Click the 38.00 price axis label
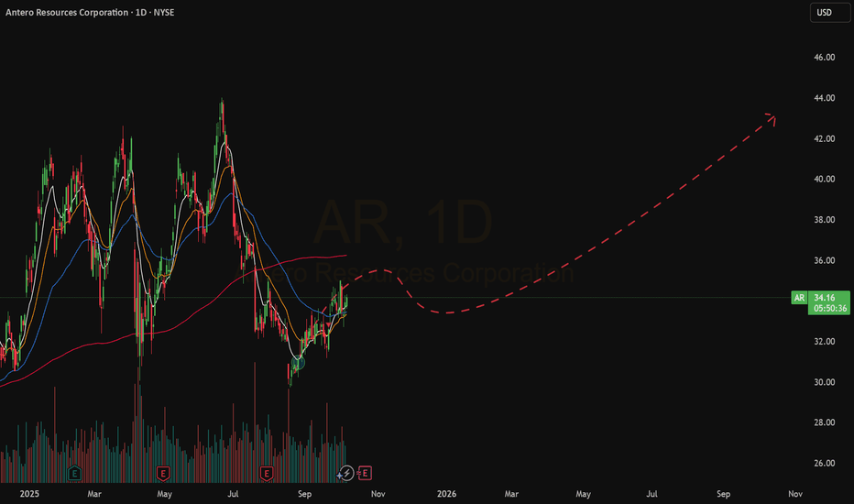Viewport: 854px width, 504px height. 824,220
